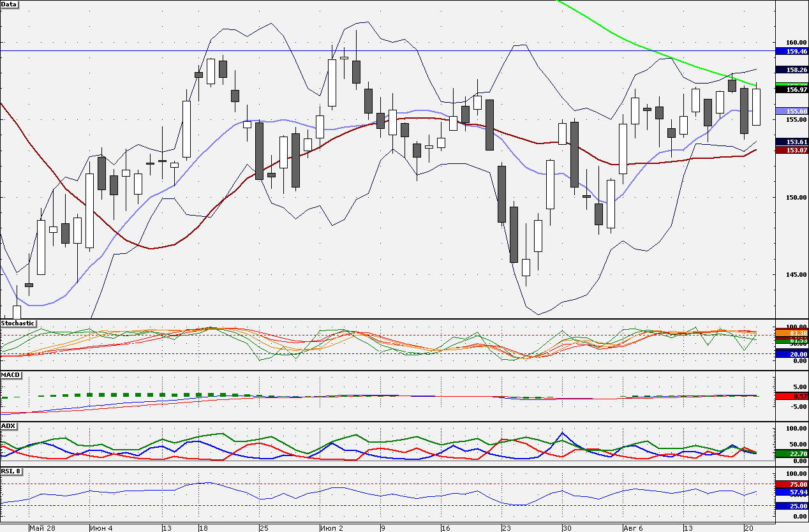This screenshot has height=532, width=809.
Task: Click the blue 57.94 RSI value tag
Action: (790, 492)
